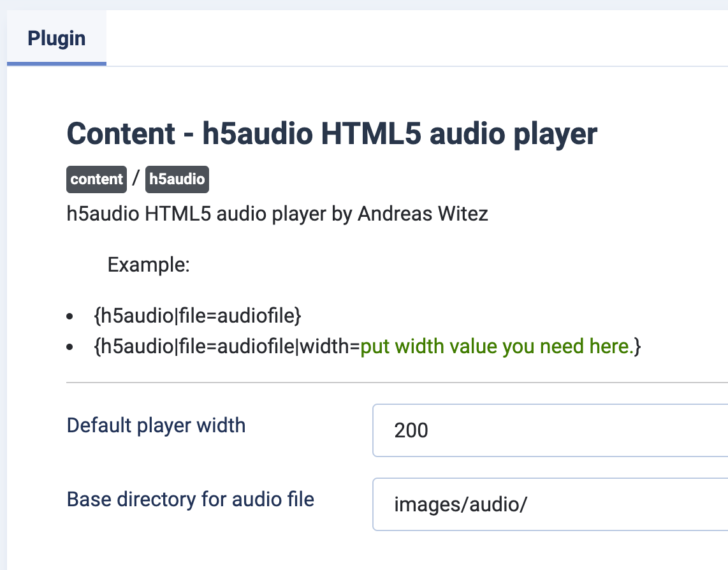This screenshot has height=570, width=728.
Task: Switch to the Plugin tab
Action: [x=56, y=38]
